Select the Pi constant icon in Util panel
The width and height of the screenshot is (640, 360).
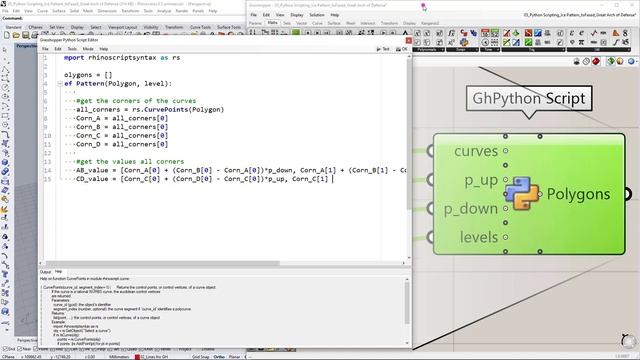[582, 42]
